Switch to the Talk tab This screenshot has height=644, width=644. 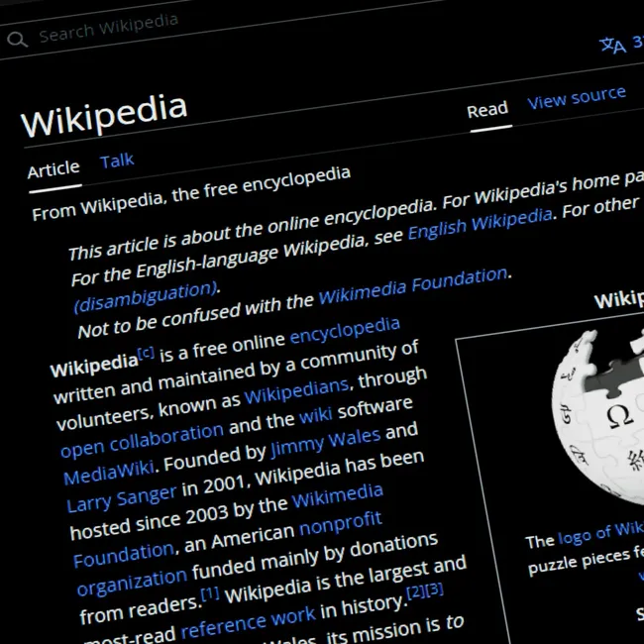117,161
